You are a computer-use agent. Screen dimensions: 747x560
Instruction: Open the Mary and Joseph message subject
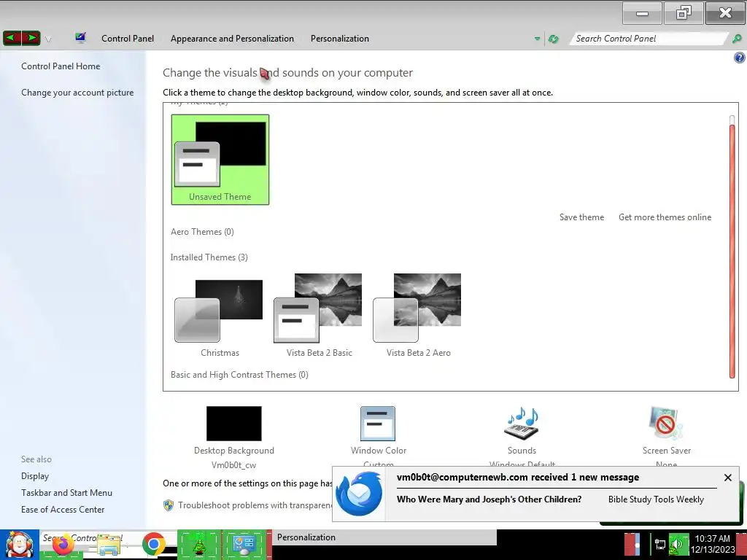tap(489, 499)
